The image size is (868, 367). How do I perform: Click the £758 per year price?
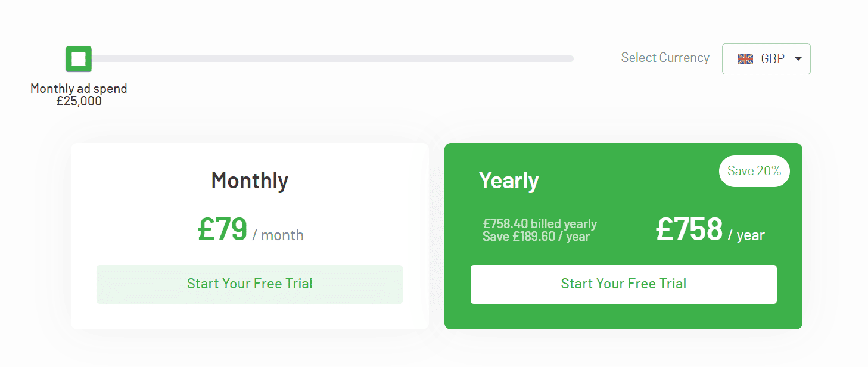click(689, 229)
